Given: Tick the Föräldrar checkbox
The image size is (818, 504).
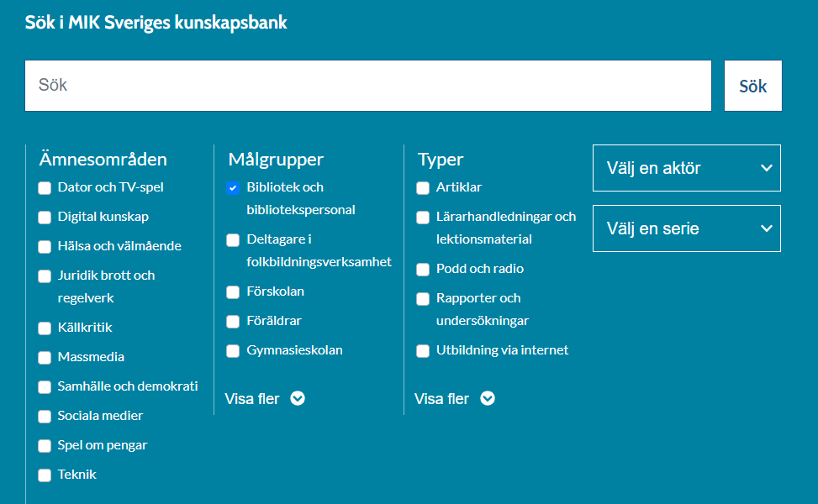Looking at the screenshot, I should pos(233,322).
